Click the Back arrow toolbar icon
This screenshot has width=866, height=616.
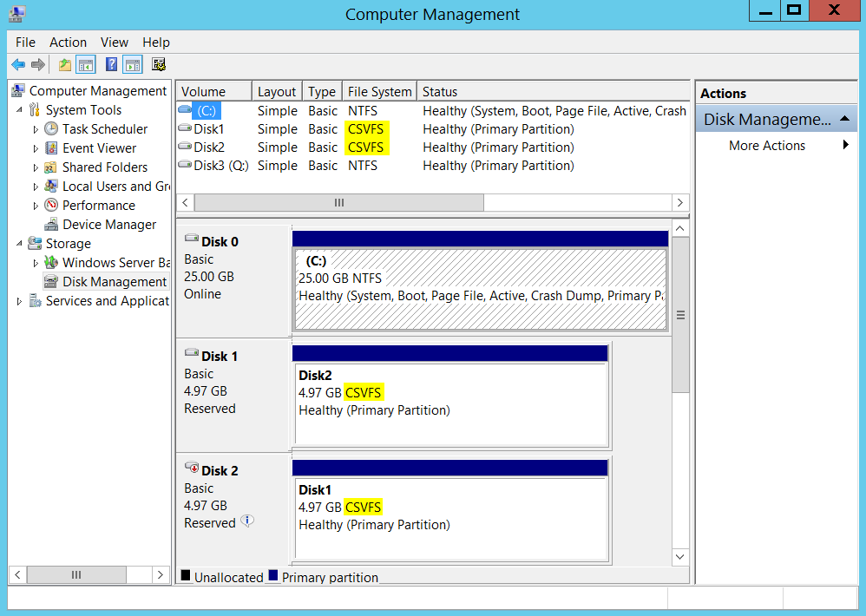(18, 64)
